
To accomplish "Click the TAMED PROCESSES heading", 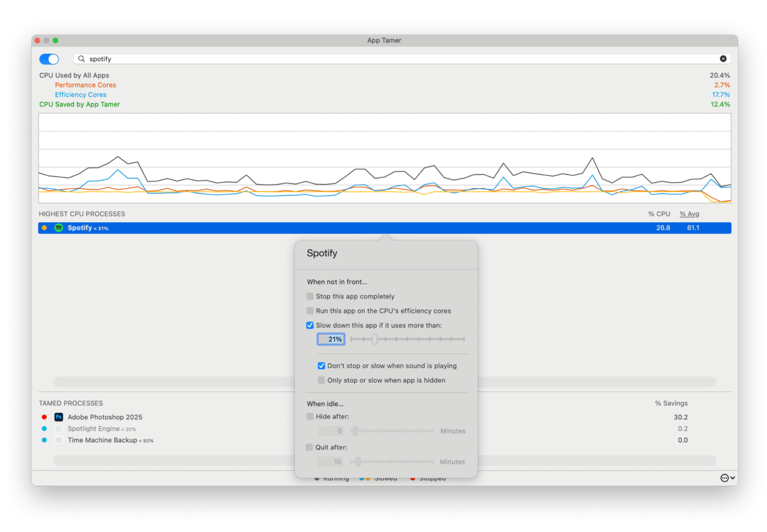I will [x=71, y=403].
